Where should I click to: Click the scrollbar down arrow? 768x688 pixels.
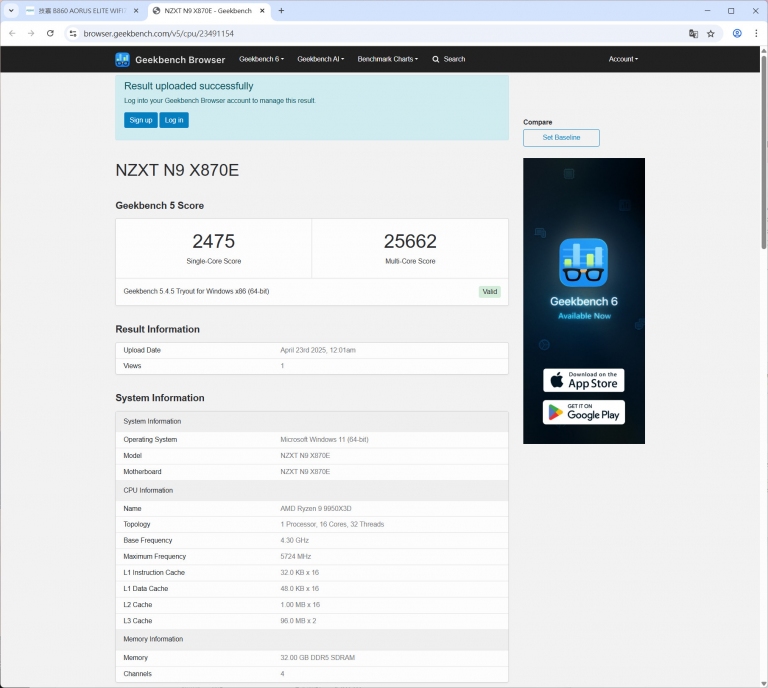(764, 683)
